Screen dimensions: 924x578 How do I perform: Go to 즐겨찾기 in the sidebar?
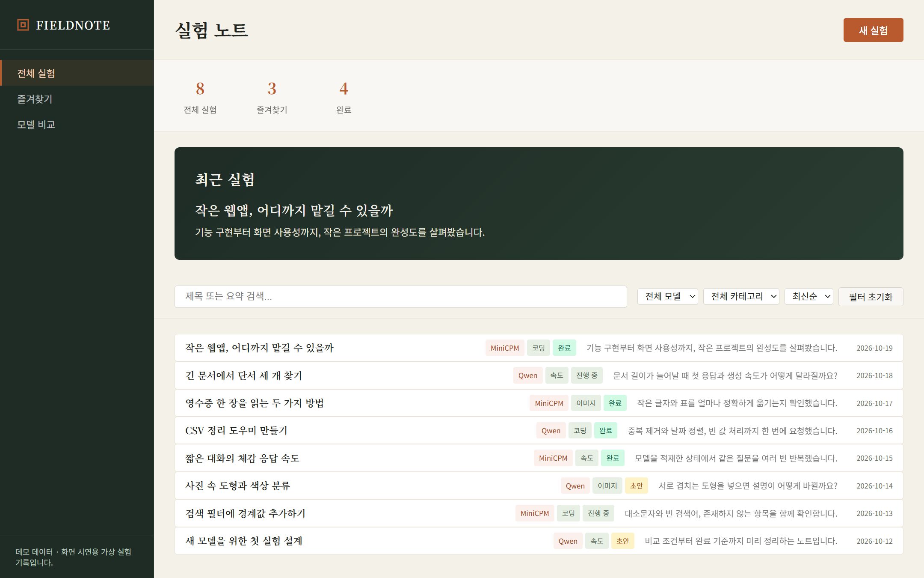point(77,99)
